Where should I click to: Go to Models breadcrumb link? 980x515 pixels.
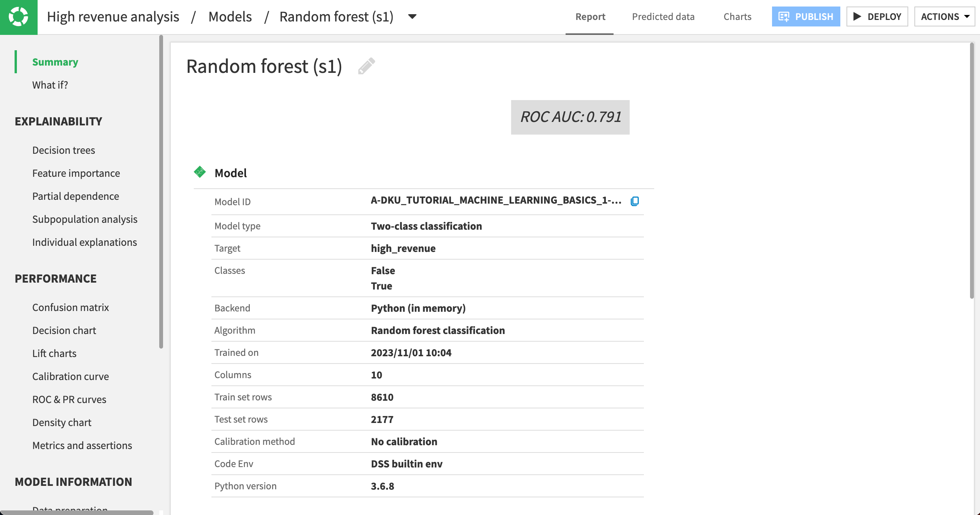coord(230,16)
